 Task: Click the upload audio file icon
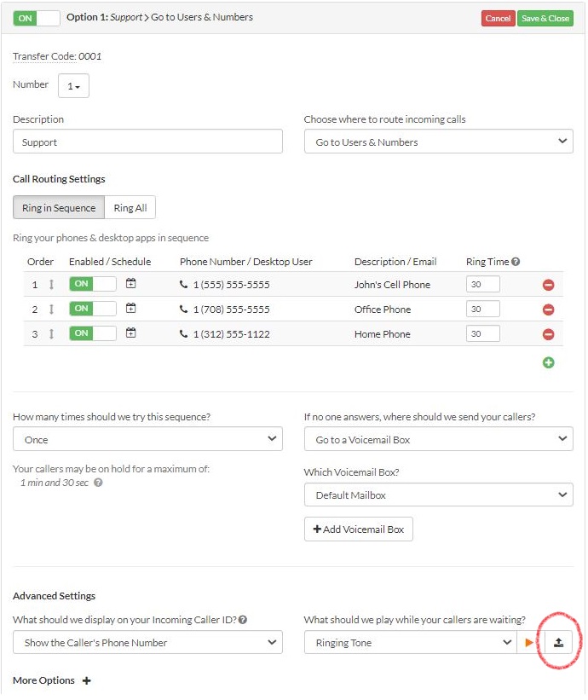click(x=558, y=643)
